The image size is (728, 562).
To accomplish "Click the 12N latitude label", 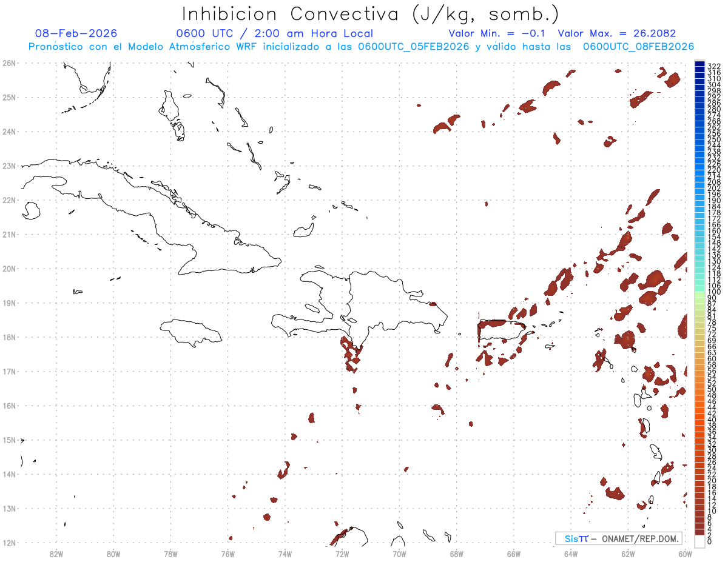I will pyautogui.click(x=8, y=543).
